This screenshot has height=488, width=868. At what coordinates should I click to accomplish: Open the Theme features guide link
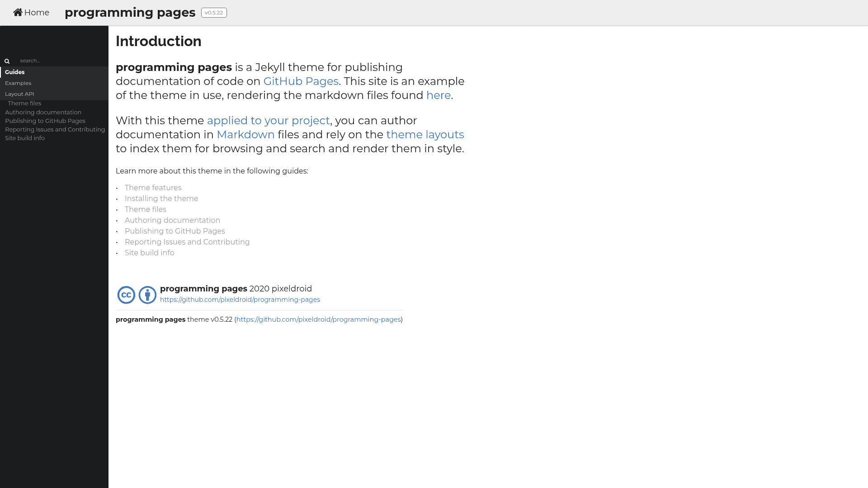click(x=153, y=188)
